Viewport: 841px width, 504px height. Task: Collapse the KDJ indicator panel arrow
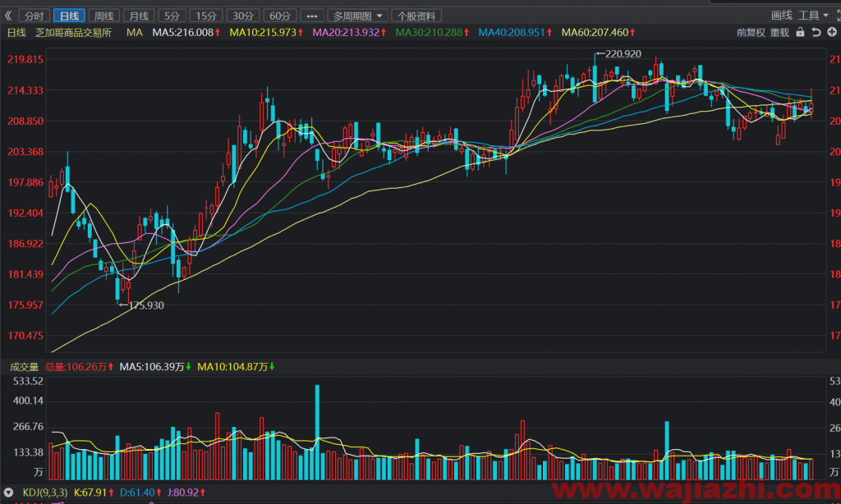coord(8,493)
